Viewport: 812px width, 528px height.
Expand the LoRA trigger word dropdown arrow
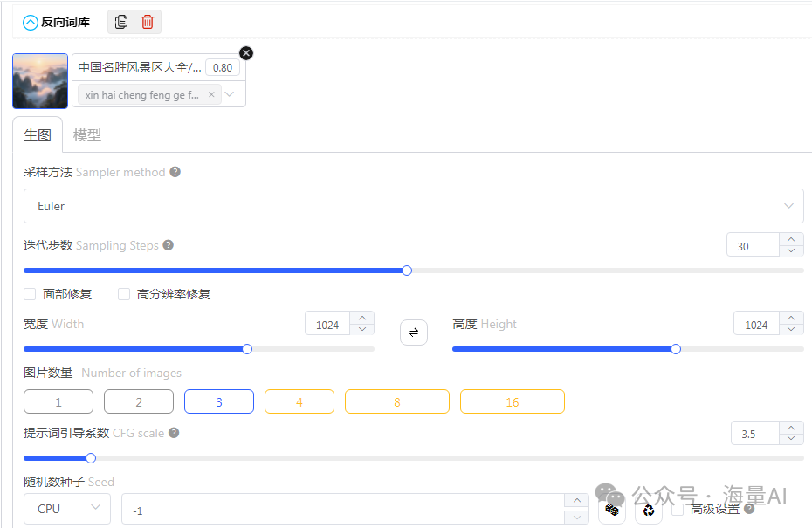pyautogui.click(x=230, y=94)
